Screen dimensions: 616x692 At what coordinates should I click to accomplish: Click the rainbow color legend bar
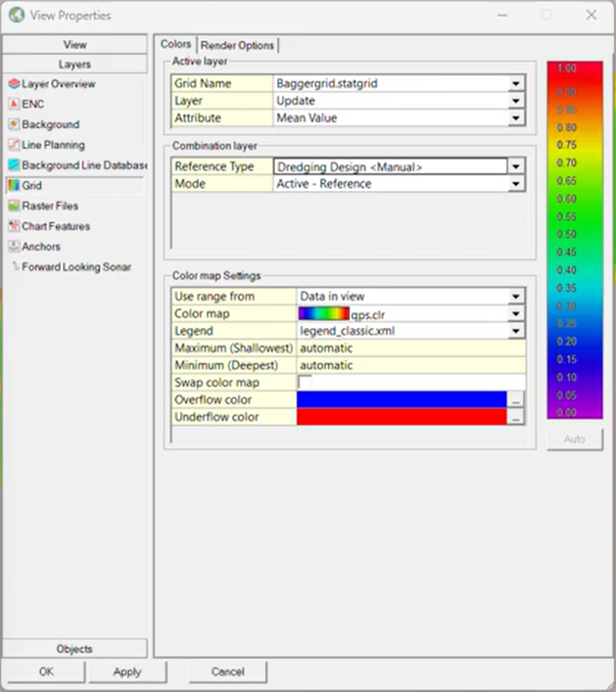(x=575, y=240)
